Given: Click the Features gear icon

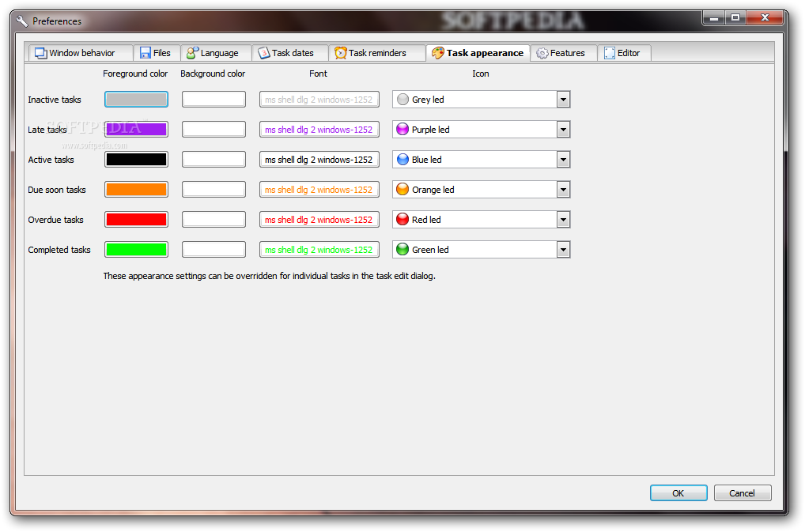Looking at the screenshot, I should (x=542, y=53).
